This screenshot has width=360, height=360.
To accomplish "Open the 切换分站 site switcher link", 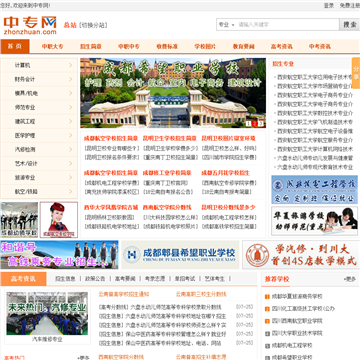I will pos(93,25).
